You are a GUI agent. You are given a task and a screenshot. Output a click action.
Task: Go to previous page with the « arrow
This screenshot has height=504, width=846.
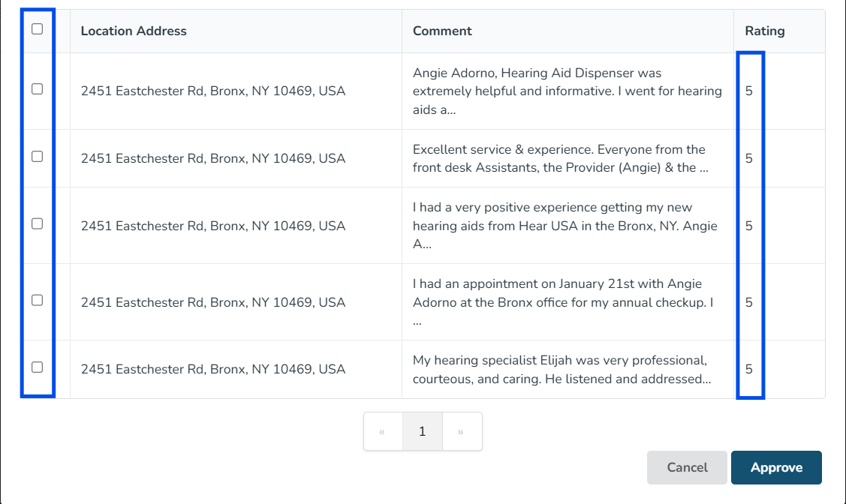pyautogui.click(x=383, y=432)
